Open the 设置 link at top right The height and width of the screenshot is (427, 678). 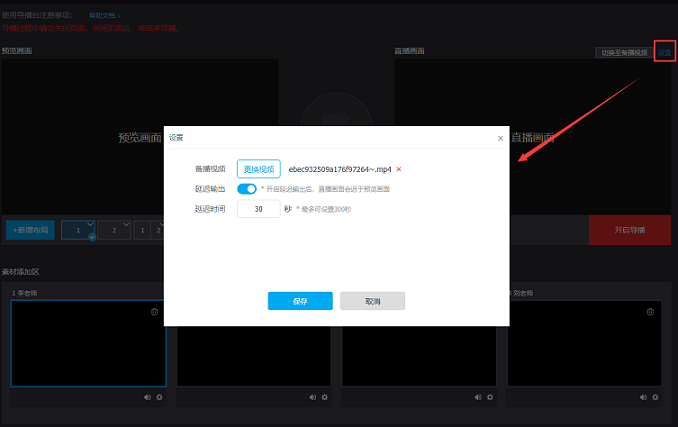coord(664,52)
